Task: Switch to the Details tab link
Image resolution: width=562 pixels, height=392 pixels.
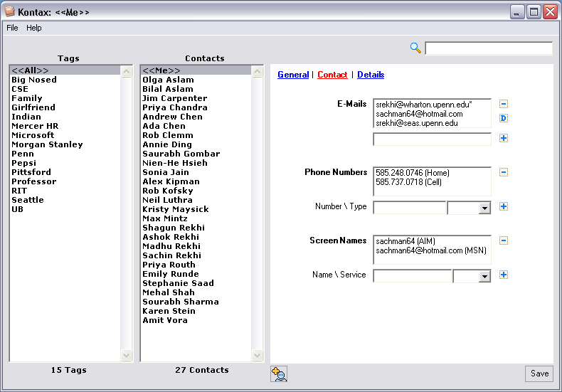Action: point(371,75)
